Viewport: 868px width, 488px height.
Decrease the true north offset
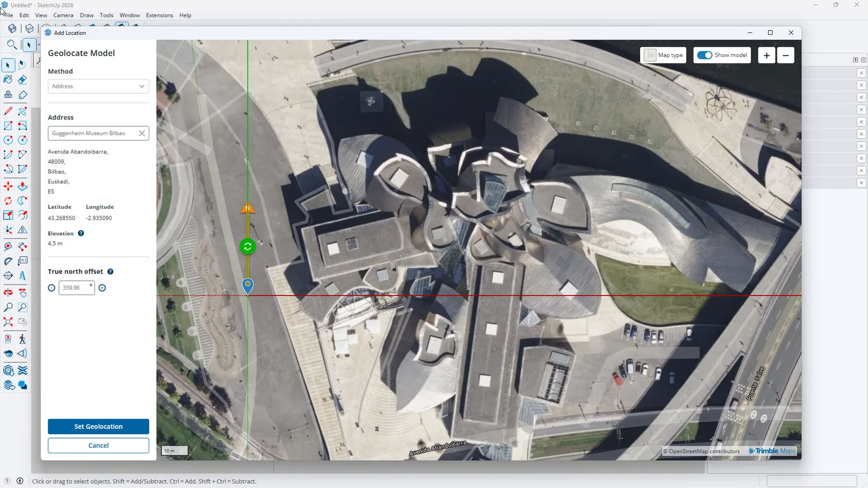(x=52, y=288)
